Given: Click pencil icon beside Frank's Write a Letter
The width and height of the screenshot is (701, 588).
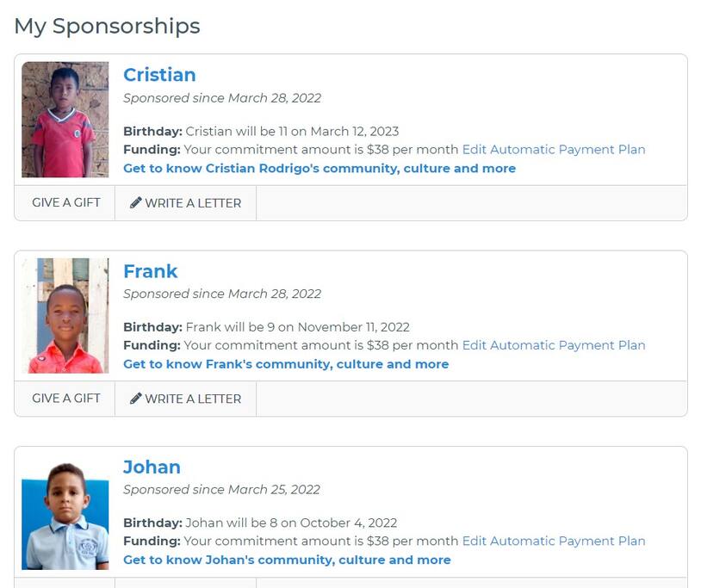Looking at the screenshot, I should coord(135,399).
